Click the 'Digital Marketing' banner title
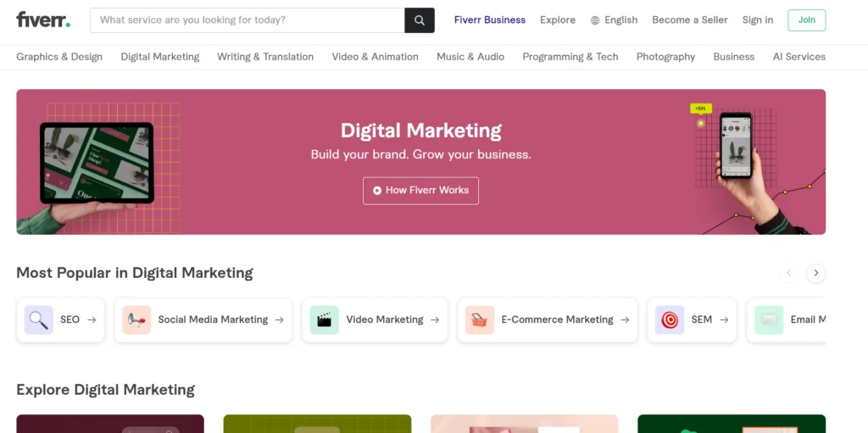This screenshot has height=433, width=868. point(420,130)
